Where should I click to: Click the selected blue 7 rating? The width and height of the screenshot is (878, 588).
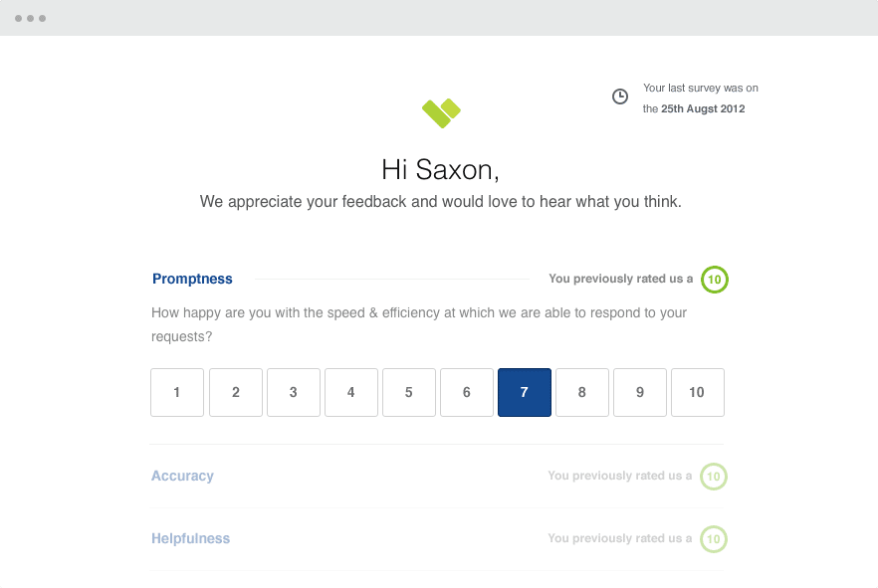tap(524, 392)
